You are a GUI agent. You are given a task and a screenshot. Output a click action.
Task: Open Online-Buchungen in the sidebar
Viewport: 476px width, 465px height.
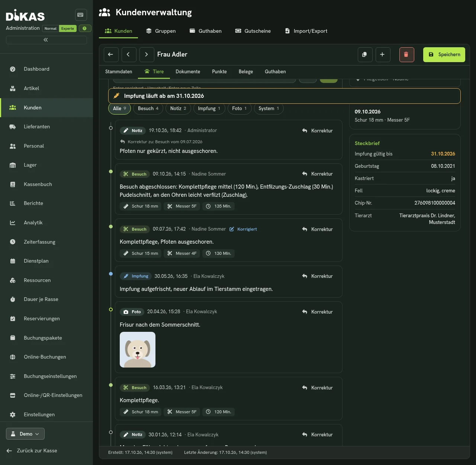click(x=46, y=357)
